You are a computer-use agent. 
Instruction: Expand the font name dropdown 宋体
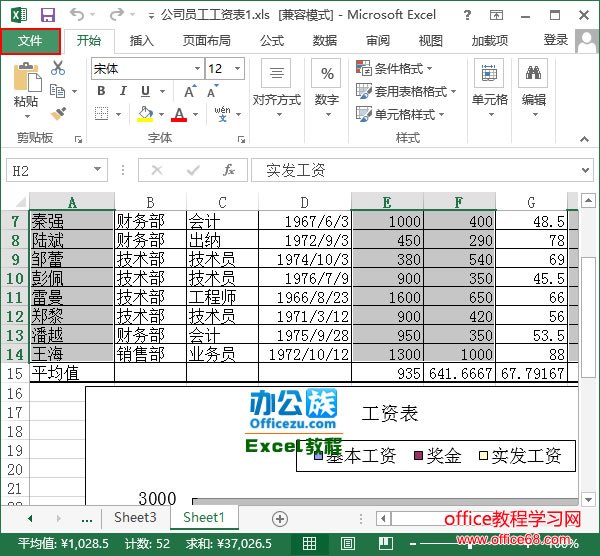click(197, 68)
